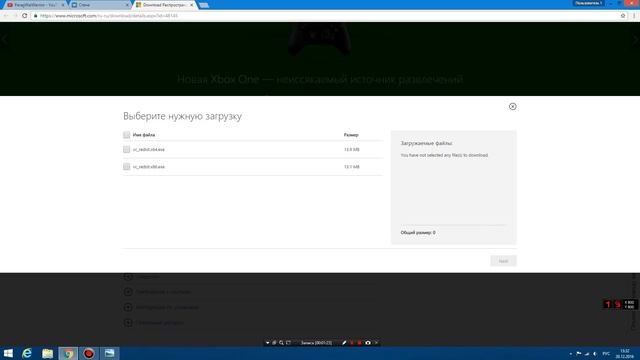Open network status in system tray
Screen dimensions: 640x360
(587, 353)
